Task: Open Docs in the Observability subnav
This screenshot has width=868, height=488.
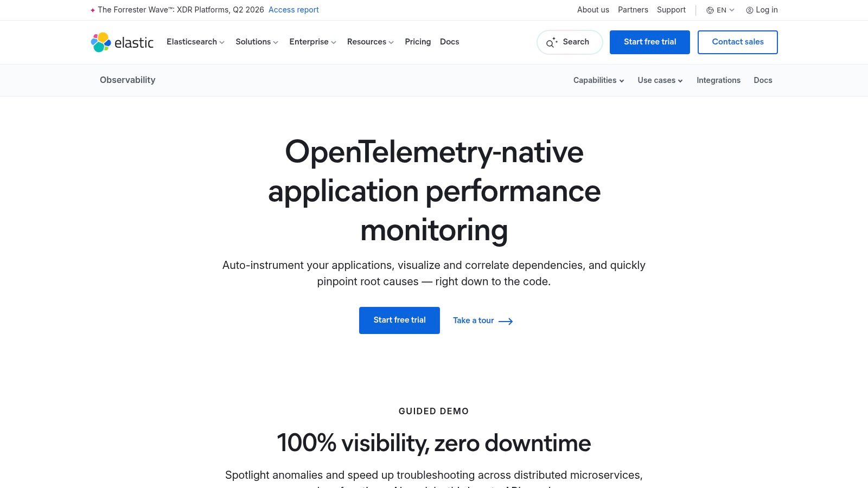Action: point(763,80)
